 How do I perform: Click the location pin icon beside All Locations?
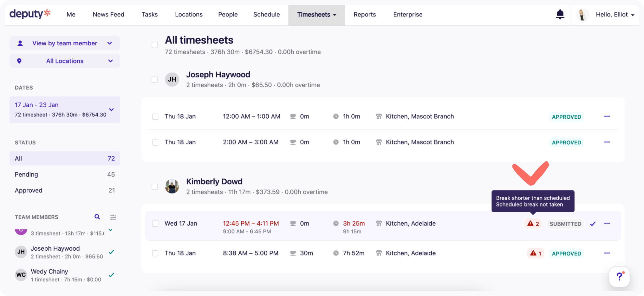[x=20, y=61]
